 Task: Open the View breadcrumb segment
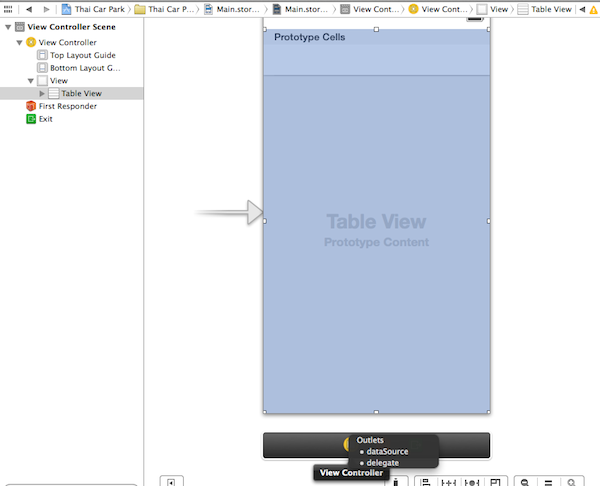coord(492,9)
